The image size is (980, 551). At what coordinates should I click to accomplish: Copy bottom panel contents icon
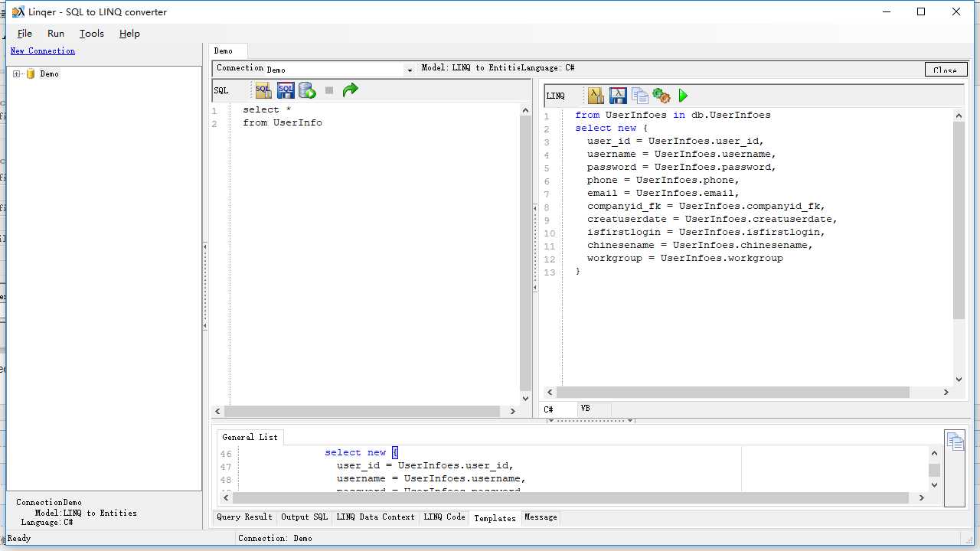click(955, 442)
